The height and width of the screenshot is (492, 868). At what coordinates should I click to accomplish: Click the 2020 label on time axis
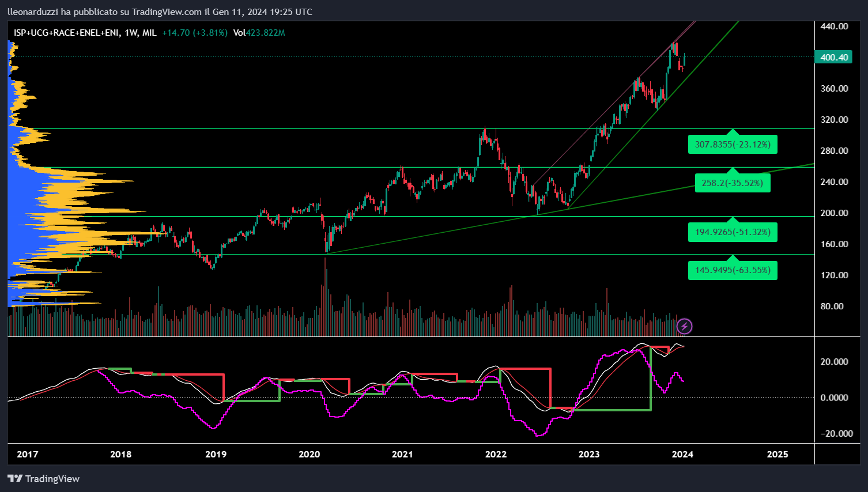point(310,454)
